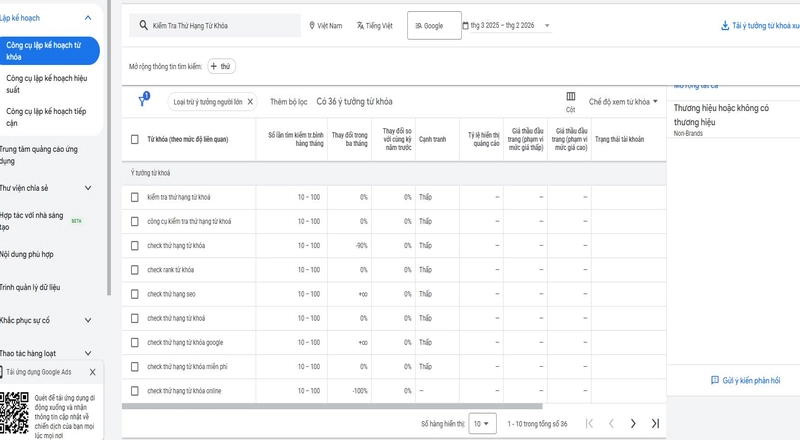Image resolution: width=800 pixels, height=440 pixels.
Task: Click the filter funnel icon
Action: tap(143, 101)
